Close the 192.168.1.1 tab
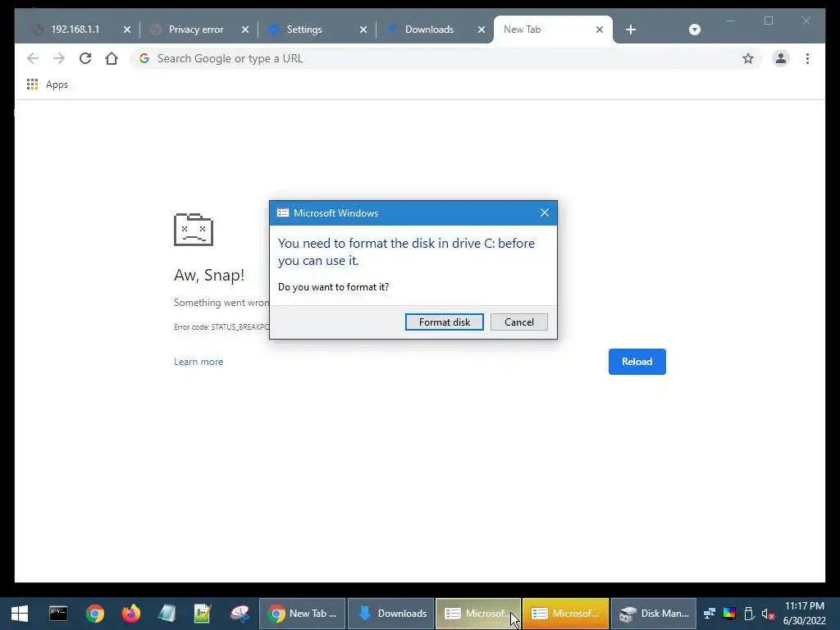The width and height of the screenshot is (840, 630). [127, 30]
